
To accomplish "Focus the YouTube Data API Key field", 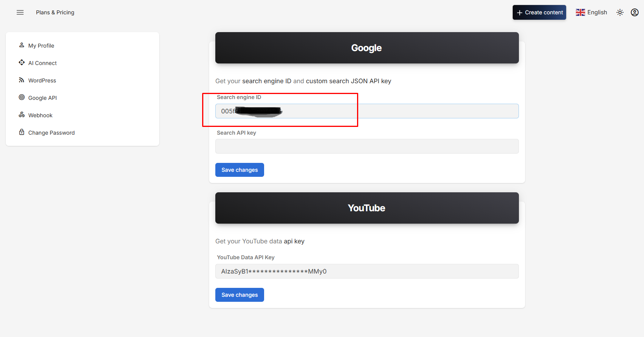I will tap(367, 271).
